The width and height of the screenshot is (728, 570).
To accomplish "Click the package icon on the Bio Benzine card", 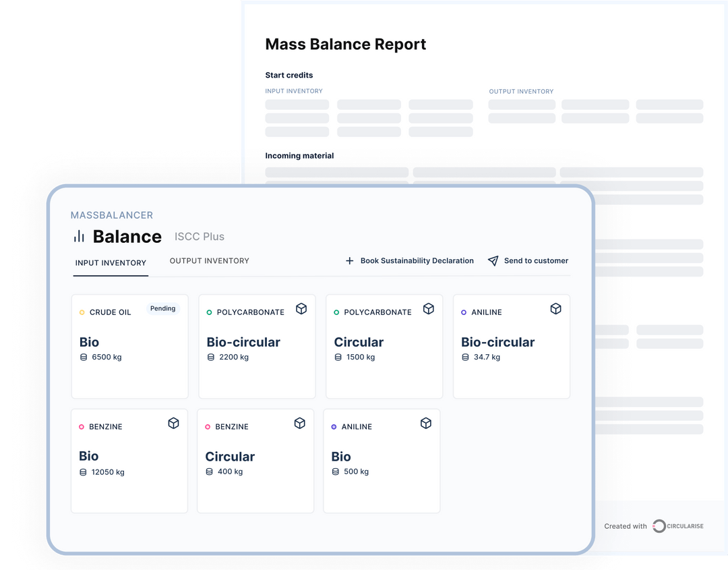I will (173, 424).
